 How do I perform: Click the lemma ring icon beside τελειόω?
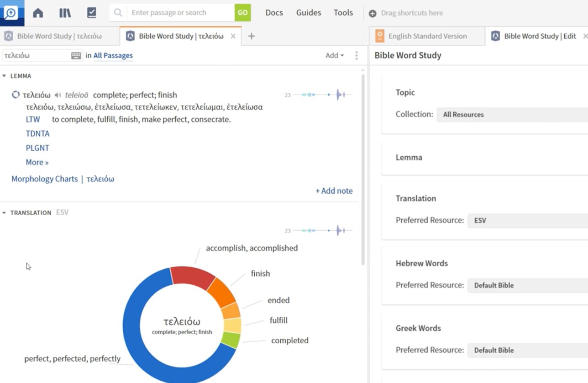click(x=16, y=95)
